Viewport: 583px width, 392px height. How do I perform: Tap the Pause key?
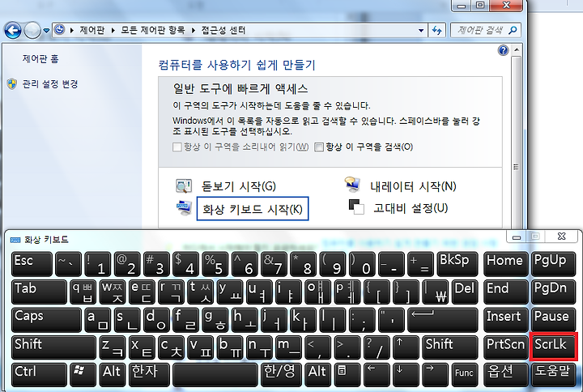click(553, 320)
